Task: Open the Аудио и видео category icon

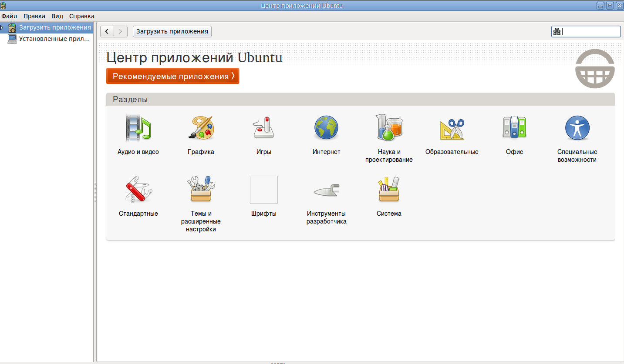Action: 138,128
